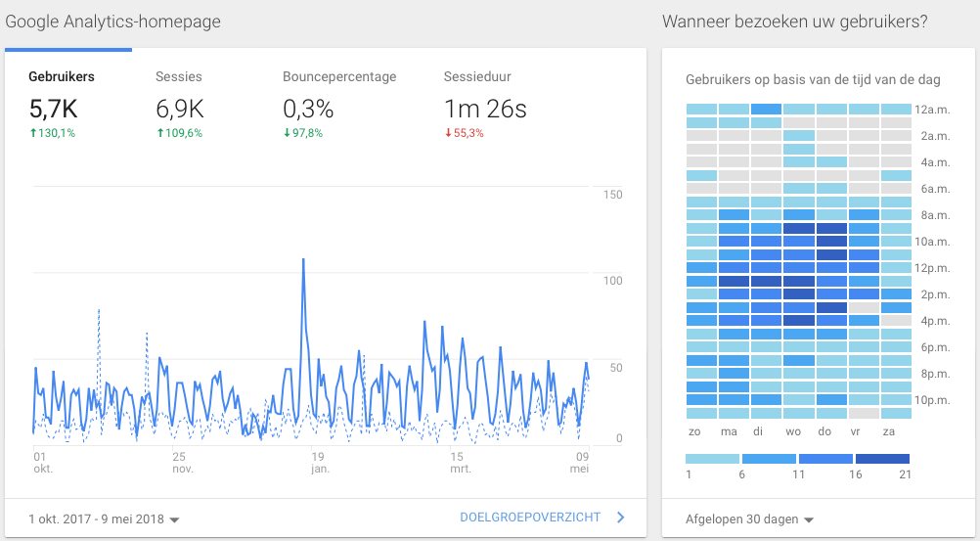Click the Wanneer bezoeken uw gebruikers? heading
The image size is (980, 541).
click(795, 22)
